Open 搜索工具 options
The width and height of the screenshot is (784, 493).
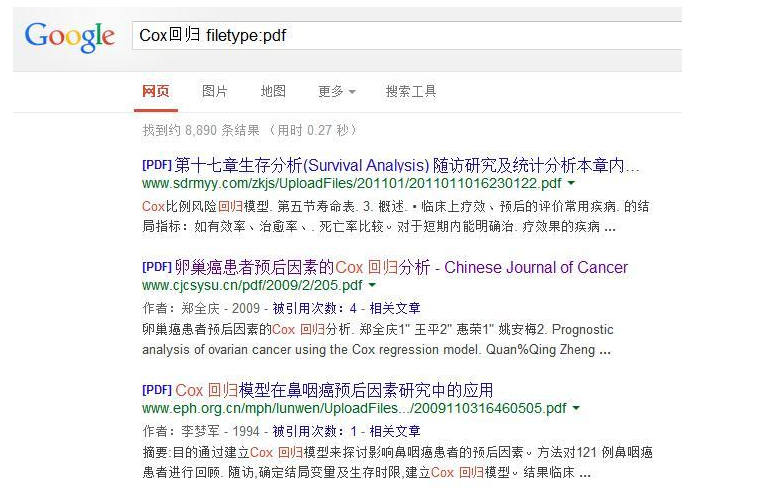pos(411,91)
